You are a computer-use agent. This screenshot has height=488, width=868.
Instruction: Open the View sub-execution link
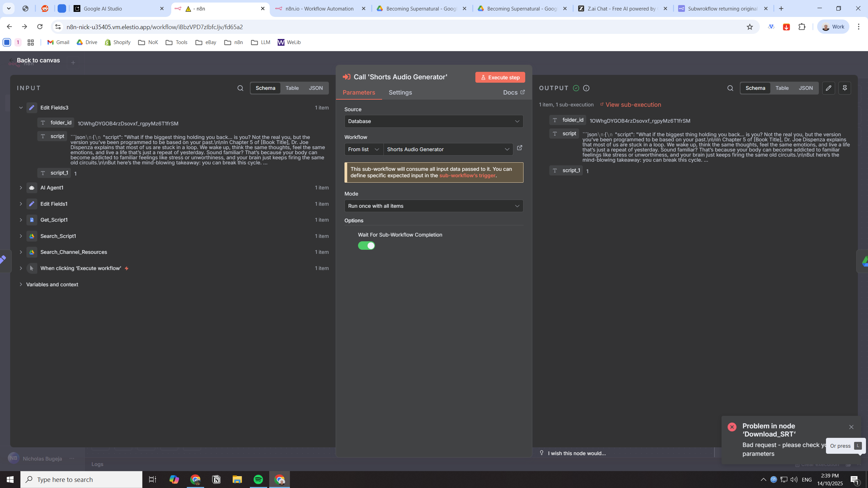coord(633,105)
